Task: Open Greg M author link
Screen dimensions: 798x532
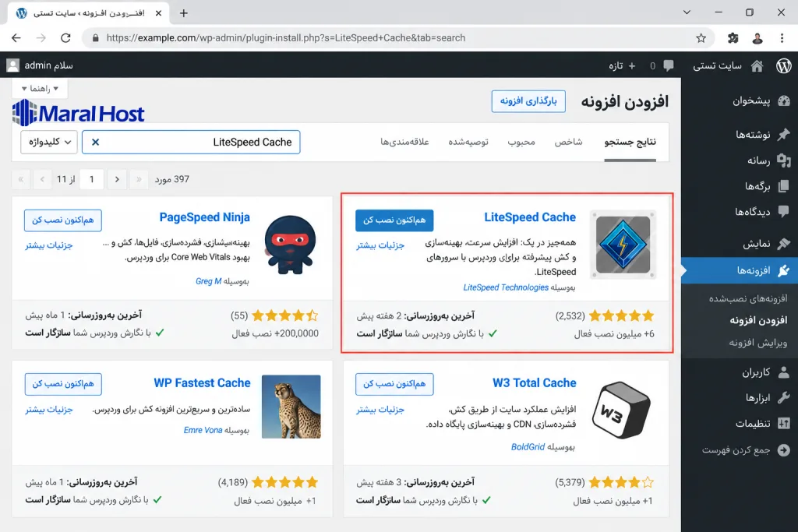Action: click(208, 281)
